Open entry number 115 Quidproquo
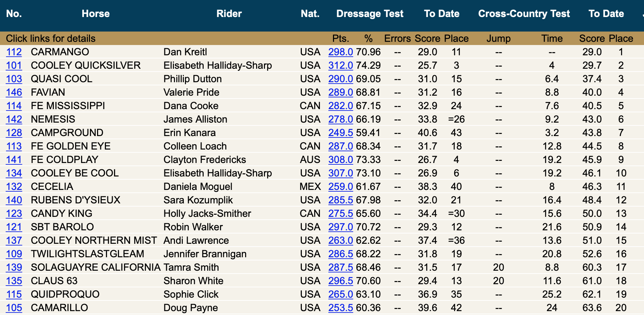Viewport: 644px width, 315px height. tap(14, 294)
